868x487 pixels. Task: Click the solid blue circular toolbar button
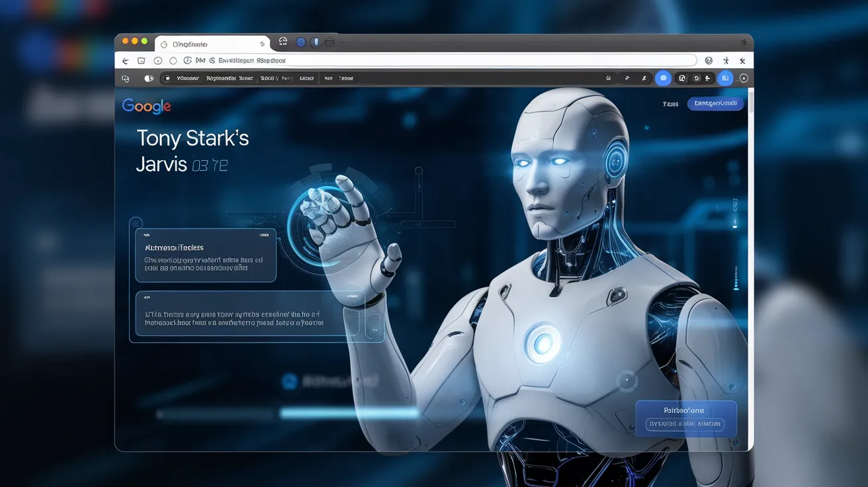[x=663, y=78]
